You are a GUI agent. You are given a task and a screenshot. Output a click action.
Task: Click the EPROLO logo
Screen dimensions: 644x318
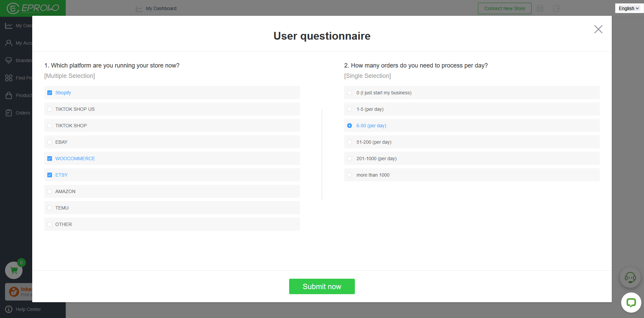[x=33, y=8]
